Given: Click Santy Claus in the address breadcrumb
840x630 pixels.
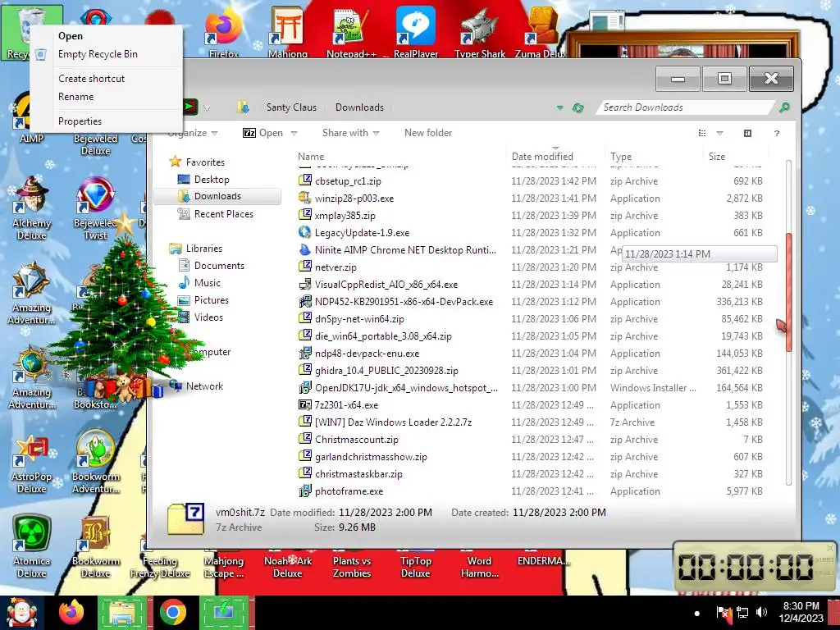Looking at the screenshot, I should pyautogui.click(x=291, y=107).
